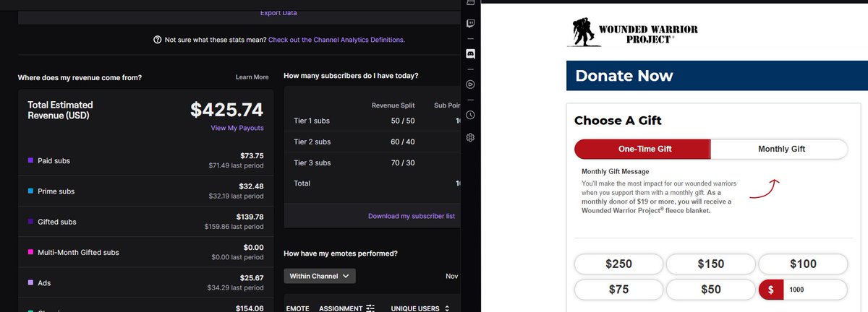868x312 pixels.
Task: Click the blue Prime subs legend square
Action: click(30, 191)
